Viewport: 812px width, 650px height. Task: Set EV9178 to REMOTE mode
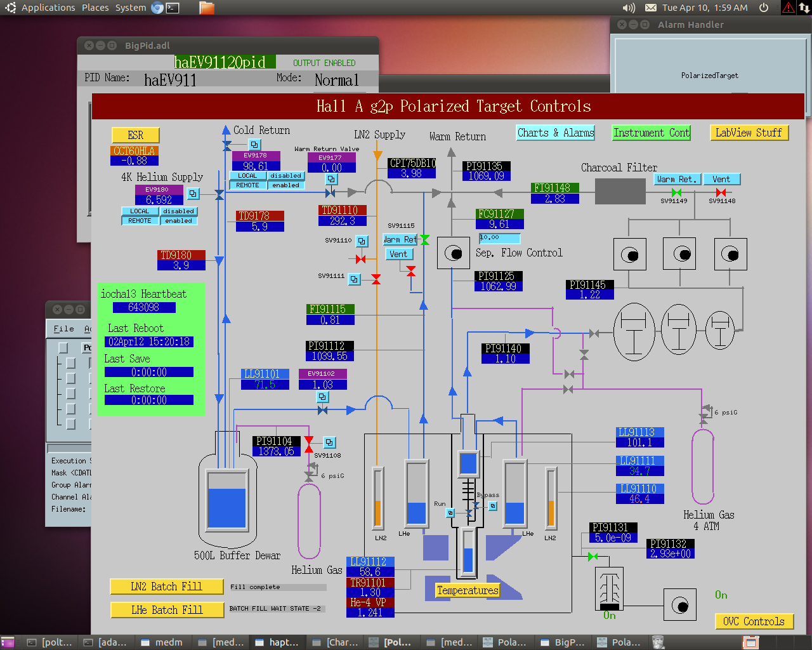pyautogui.click(x=247, y=185)
